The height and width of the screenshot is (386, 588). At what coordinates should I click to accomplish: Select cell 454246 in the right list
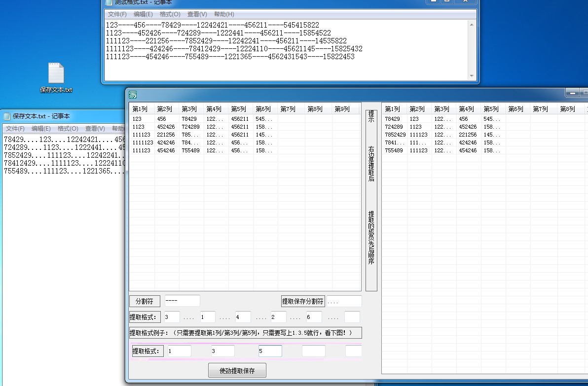point(468,150)
